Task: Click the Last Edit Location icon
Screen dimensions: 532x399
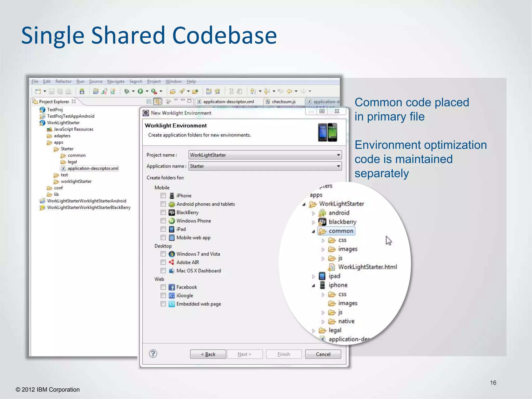Action: click(x=281, y=91)
